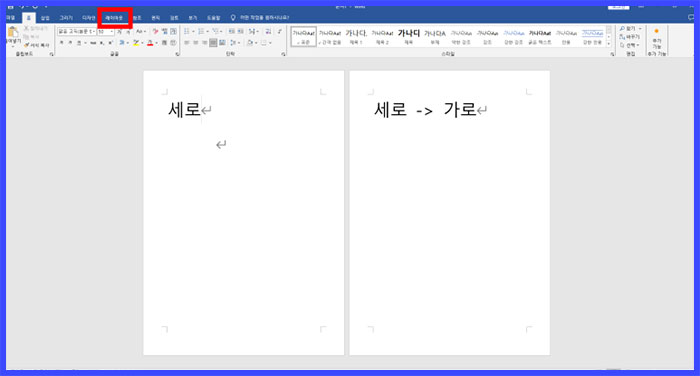Viewport: 700px width, 376px height.
Task: Click the Asian Layout icon
Action: [253, 31]
